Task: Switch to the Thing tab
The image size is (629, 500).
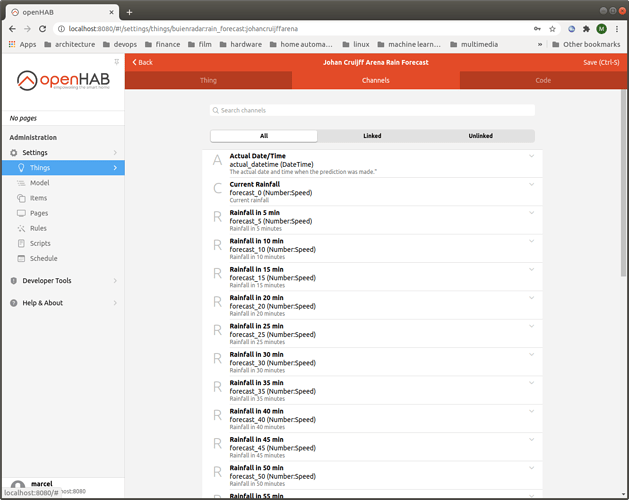Action: 208,80
